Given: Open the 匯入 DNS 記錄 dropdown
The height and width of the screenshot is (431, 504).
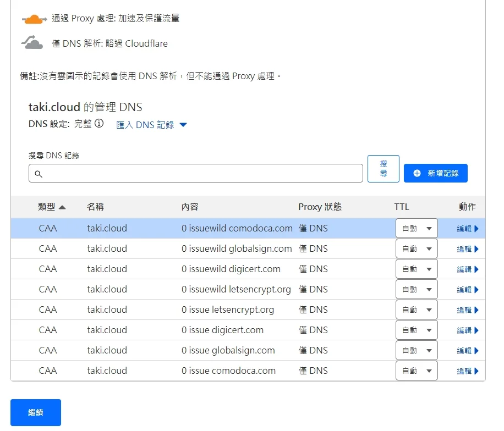Looking at the screenshot, I should [x=151, y=125].
